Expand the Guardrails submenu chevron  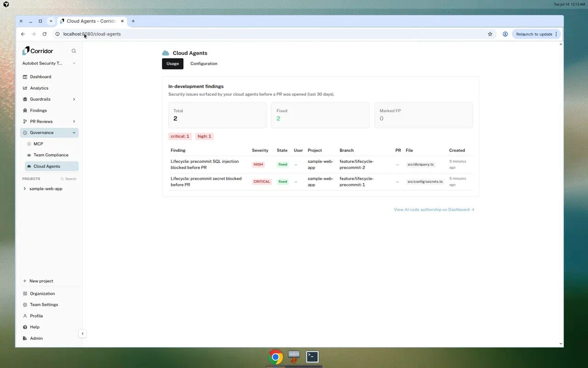coord(74,99)
